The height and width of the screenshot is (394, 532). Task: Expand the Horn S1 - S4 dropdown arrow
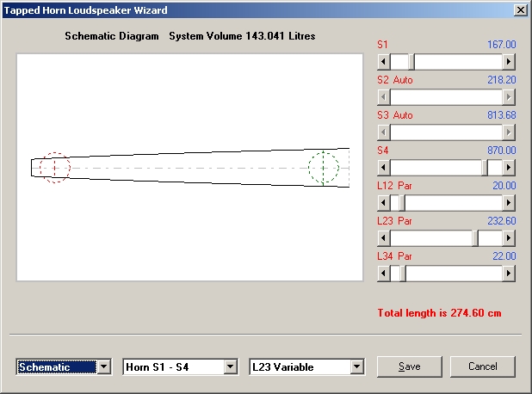click(x=231, y=366)
